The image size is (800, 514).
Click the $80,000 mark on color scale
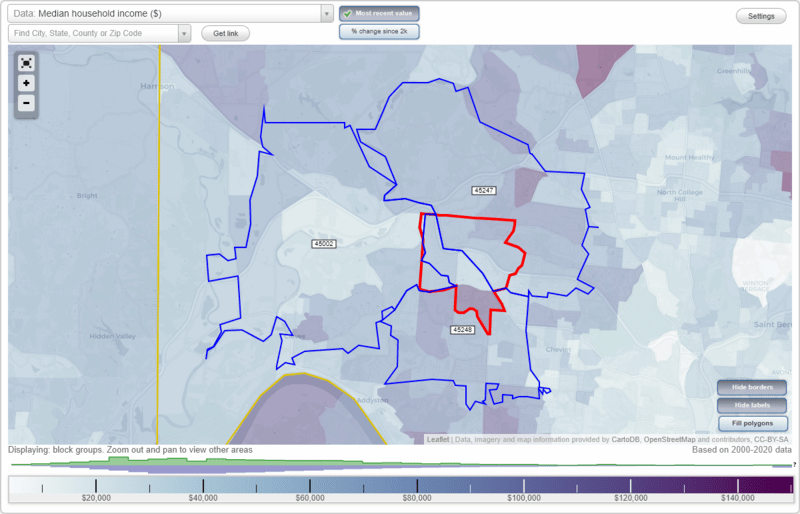tap(417, 498)
